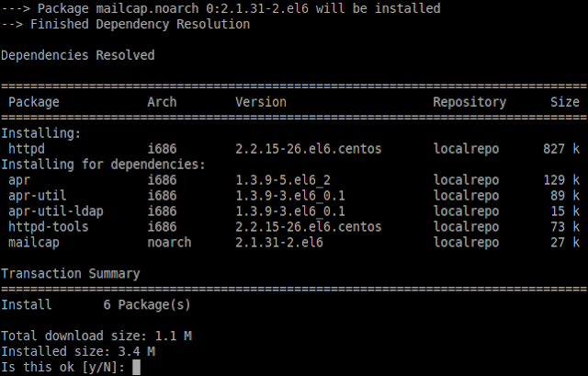Click the Finished Dependency Resolution line
The width and height of the screenshot is (588, 376).
point(125,24)
